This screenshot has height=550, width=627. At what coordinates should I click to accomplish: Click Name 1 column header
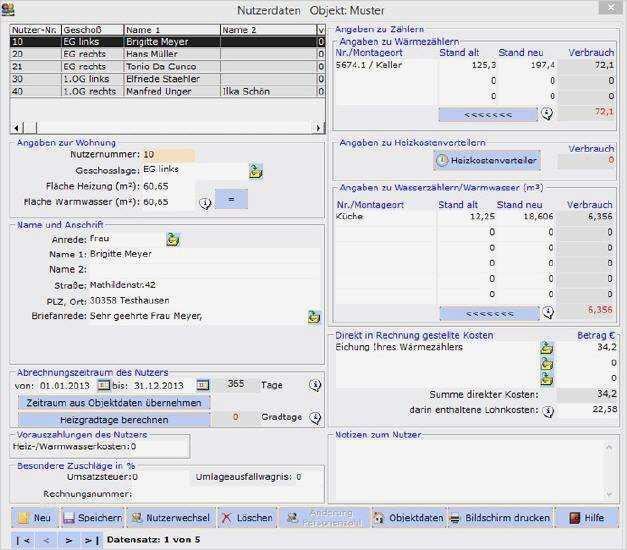coord(172,30)
